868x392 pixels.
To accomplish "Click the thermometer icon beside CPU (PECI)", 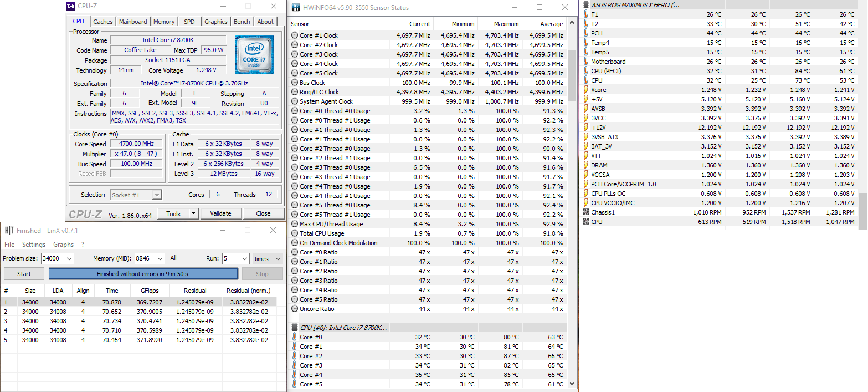I will pyautogui.click(x=586, y=71).
